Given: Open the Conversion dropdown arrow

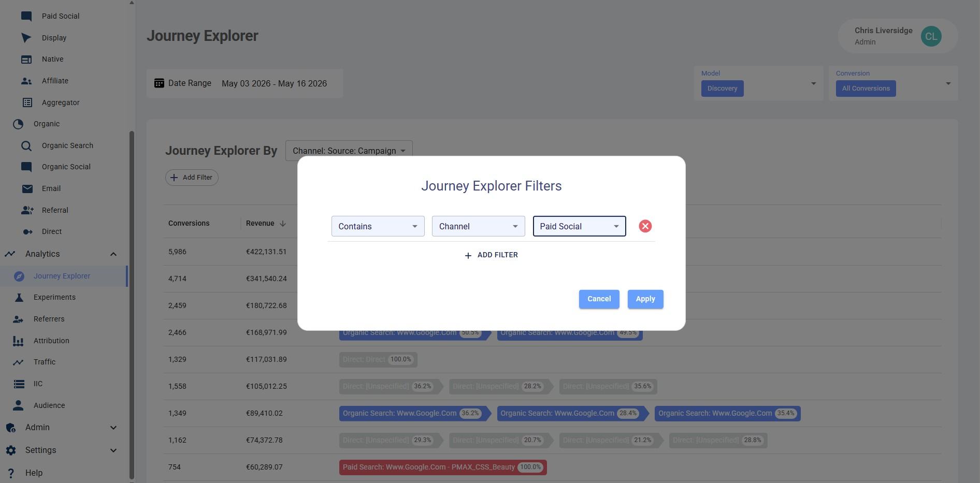Looking at the screenshot, I should point(948,83).
